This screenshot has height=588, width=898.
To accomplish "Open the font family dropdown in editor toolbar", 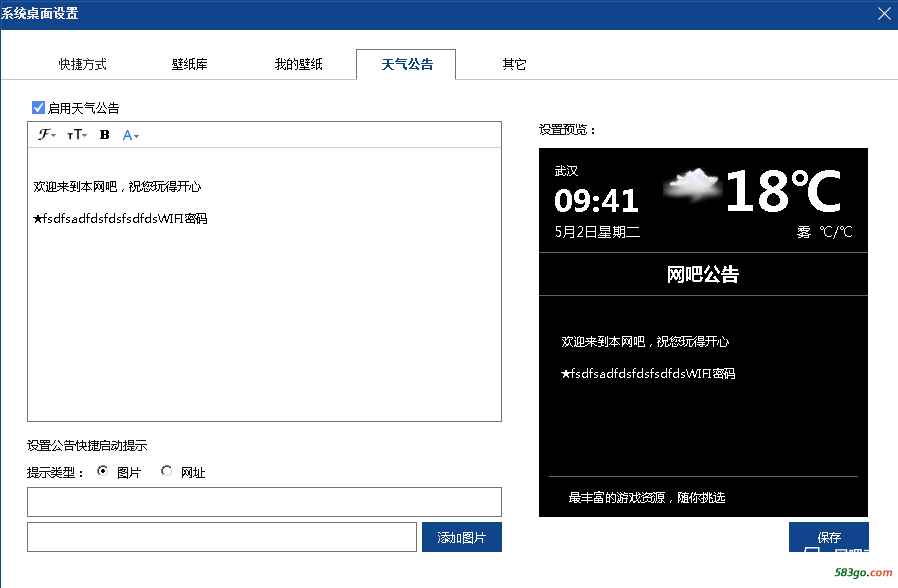I will (46, 135).
